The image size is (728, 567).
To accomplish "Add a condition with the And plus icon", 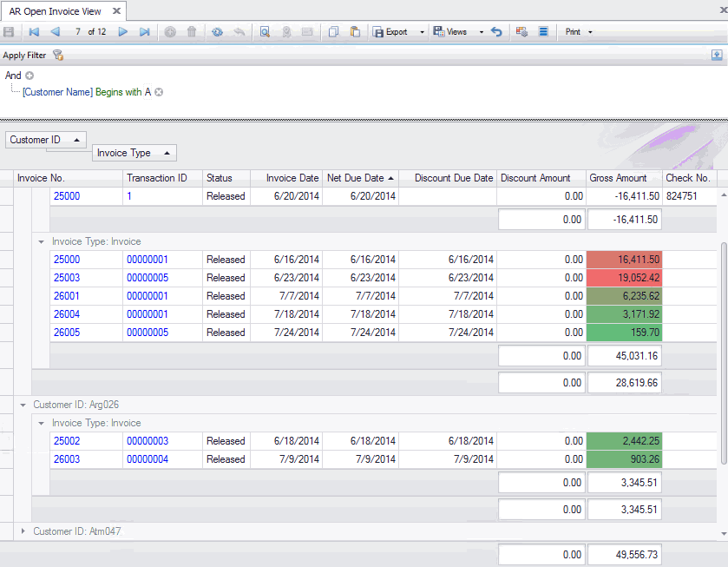I will tap(30, 76).
